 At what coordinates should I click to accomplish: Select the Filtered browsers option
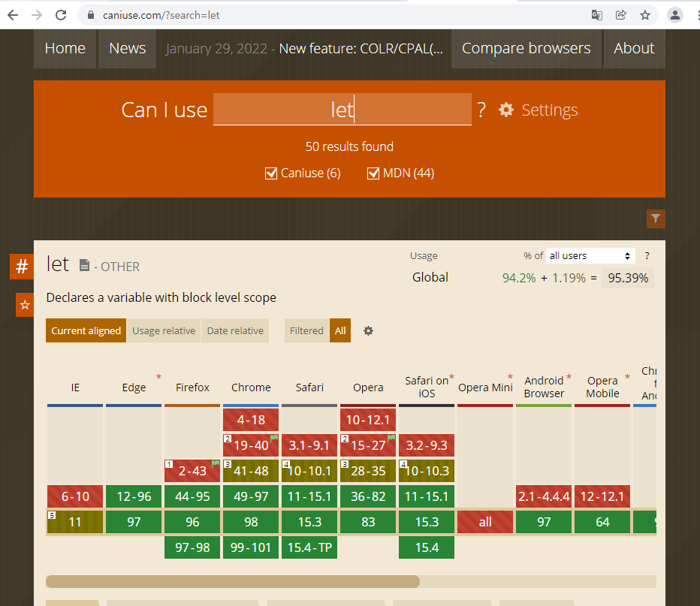(x=306, y=330)
